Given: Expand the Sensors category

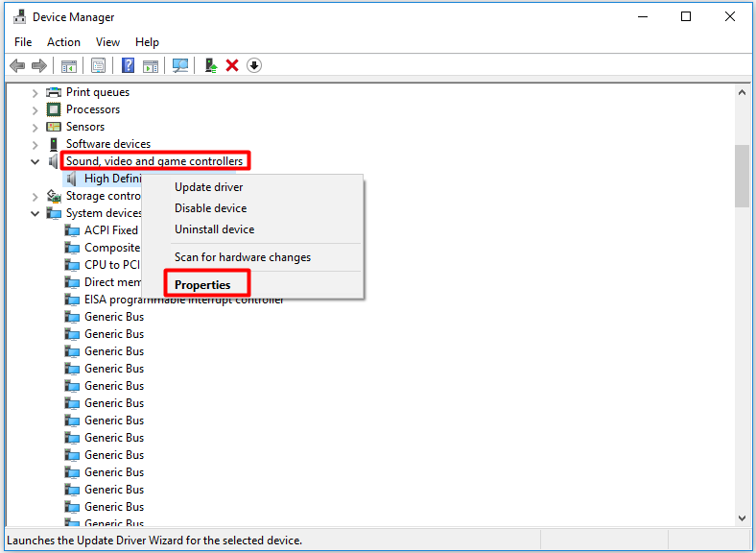Looking at the screenshot, I should [x=35, y=128].
